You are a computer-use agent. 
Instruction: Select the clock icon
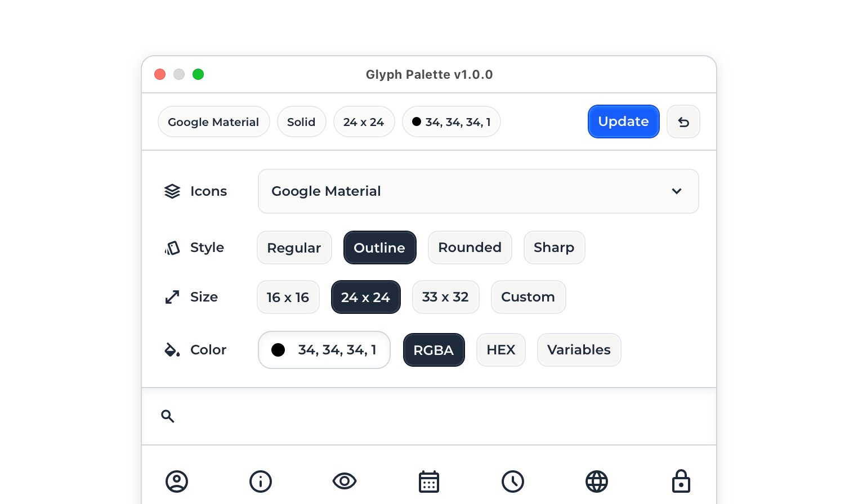pyautogui.click(x=513, y=481)
